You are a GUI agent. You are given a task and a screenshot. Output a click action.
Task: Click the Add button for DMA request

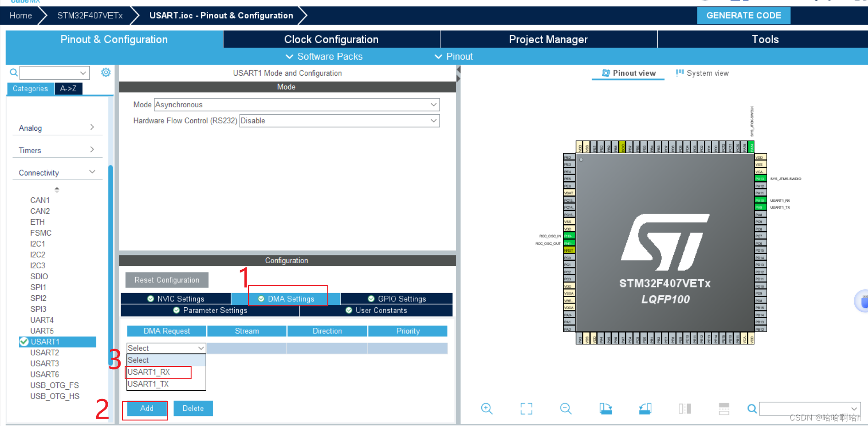147,409
